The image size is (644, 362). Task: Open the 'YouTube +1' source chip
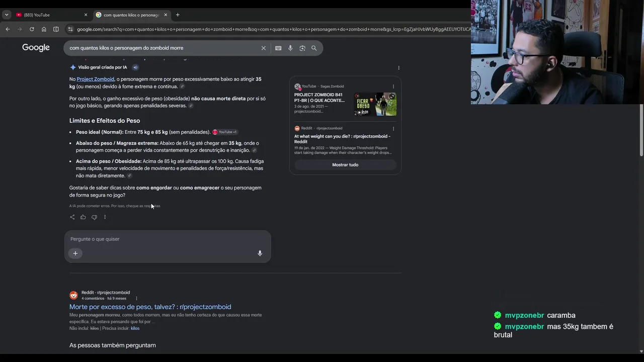coord(225,132)
